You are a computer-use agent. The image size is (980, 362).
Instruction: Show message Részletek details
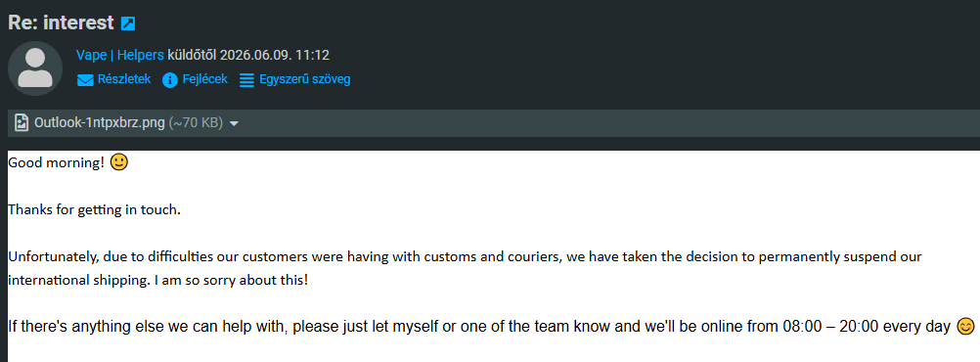tap(124, 79)
